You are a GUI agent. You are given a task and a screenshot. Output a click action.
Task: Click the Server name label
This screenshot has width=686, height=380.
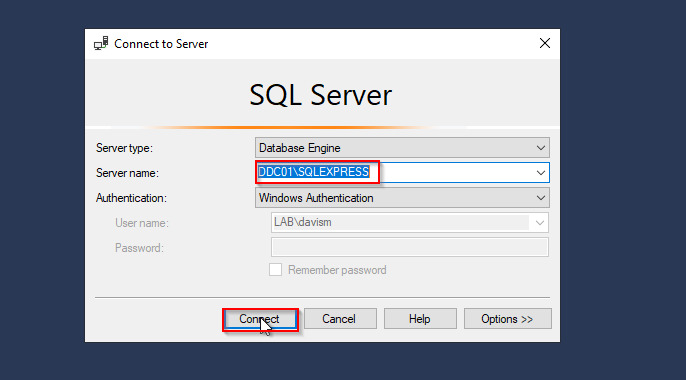point(127,173)
